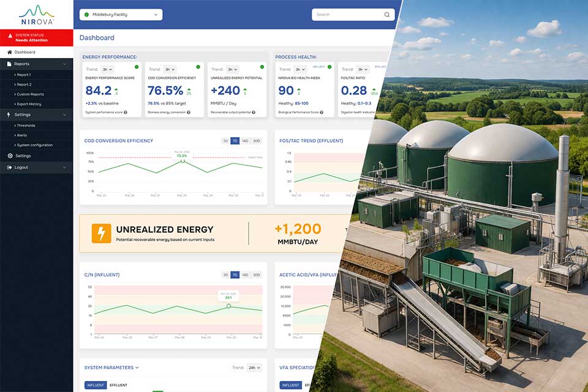Open Trend dropdown on FOS/TAC Ratio card
This screenshot has height=392, width=588.
pos(363,69)
